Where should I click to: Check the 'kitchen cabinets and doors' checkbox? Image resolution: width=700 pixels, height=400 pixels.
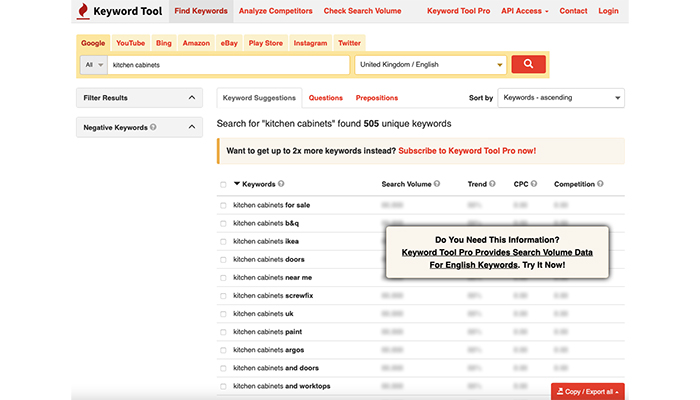(223, 368)
